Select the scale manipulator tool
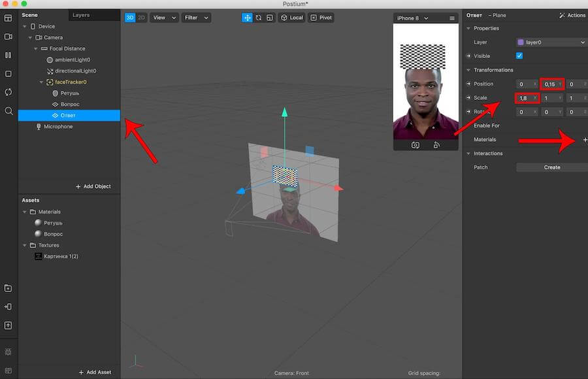The height and width of the screenshot is (379, 588). pos(269,18)
